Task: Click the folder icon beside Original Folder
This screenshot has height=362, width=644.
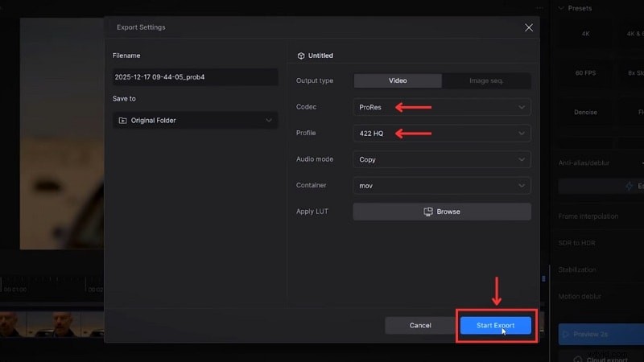Action: click(122, 120)
